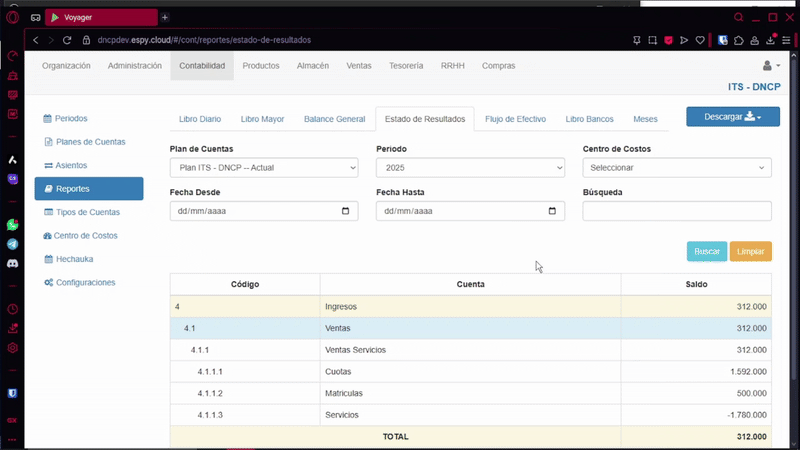
Task: Open calendar picker in Fecha Desde
Action: click(346, 211)
